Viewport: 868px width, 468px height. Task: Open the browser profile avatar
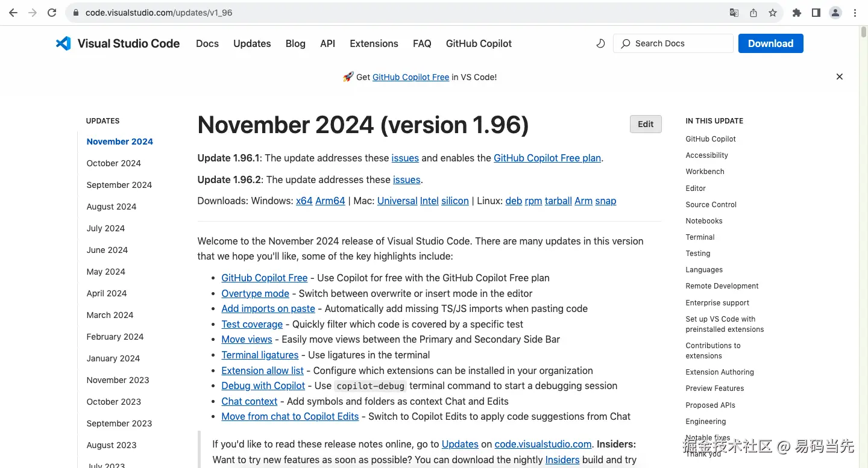835,13
